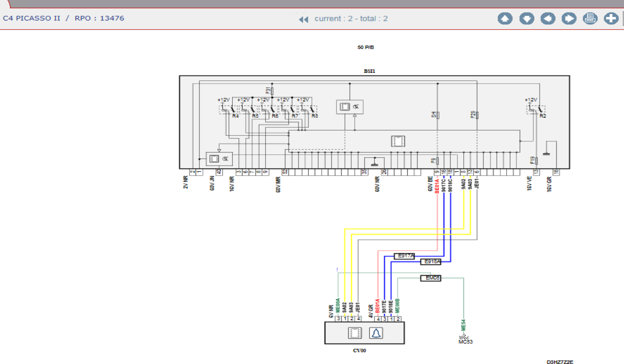
Task: Click the 50 P/B title text
Action: click(366, 47)
